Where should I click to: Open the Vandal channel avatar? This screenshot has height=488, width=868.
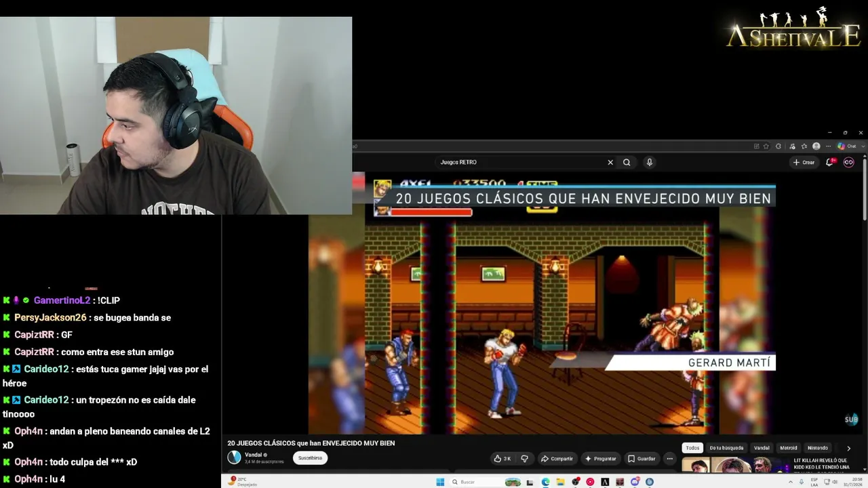pos(234,457)
